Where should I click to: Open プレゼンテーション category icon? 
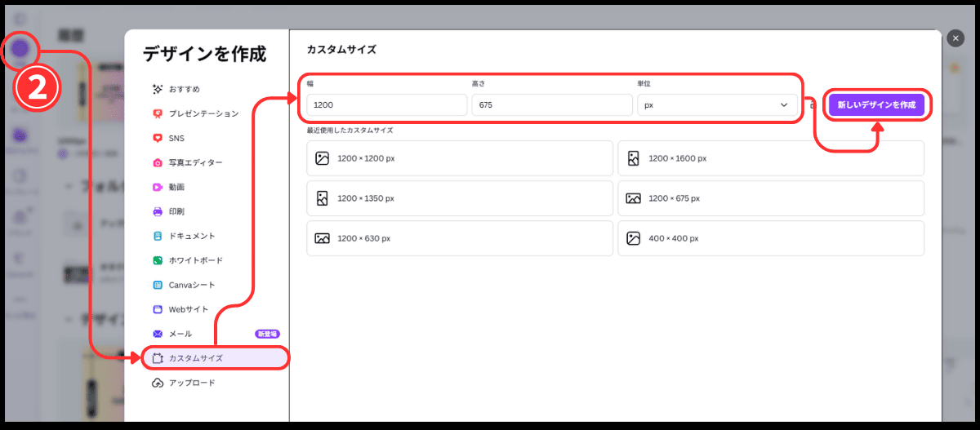pyautogui.click(x=158, y=113)
